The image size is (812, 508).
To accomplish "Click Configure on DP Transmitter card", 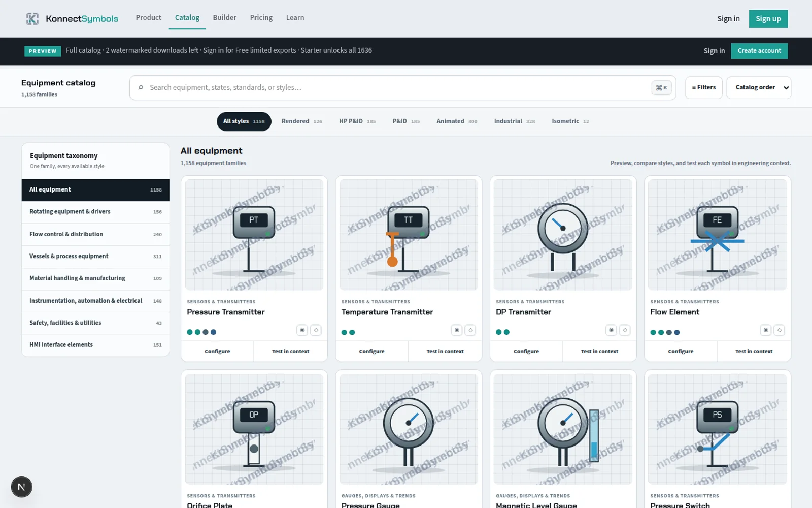I will click(526, 351).
